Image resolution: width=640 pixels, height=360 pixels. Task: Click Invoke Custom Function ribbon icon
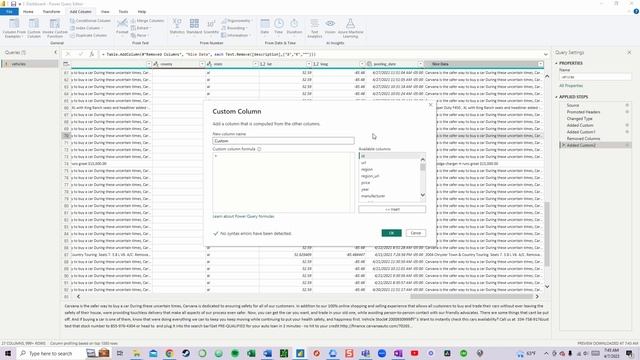coord(55,28)
